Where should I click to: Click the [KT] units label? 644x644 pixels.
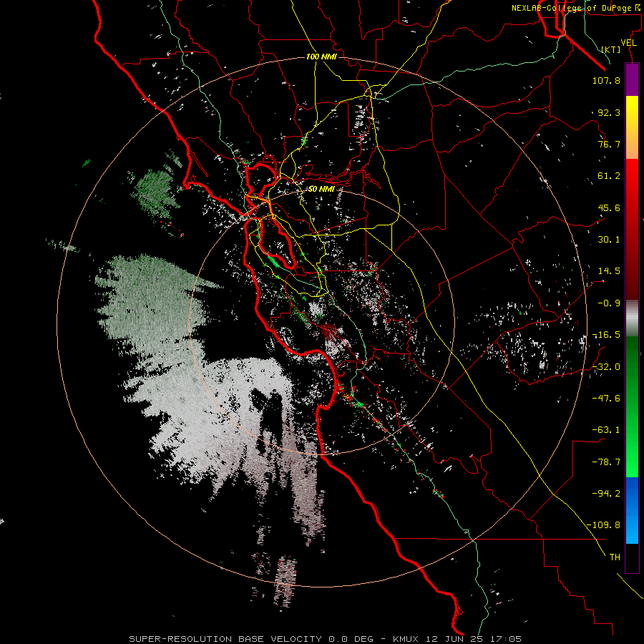(x=611, y=49)
